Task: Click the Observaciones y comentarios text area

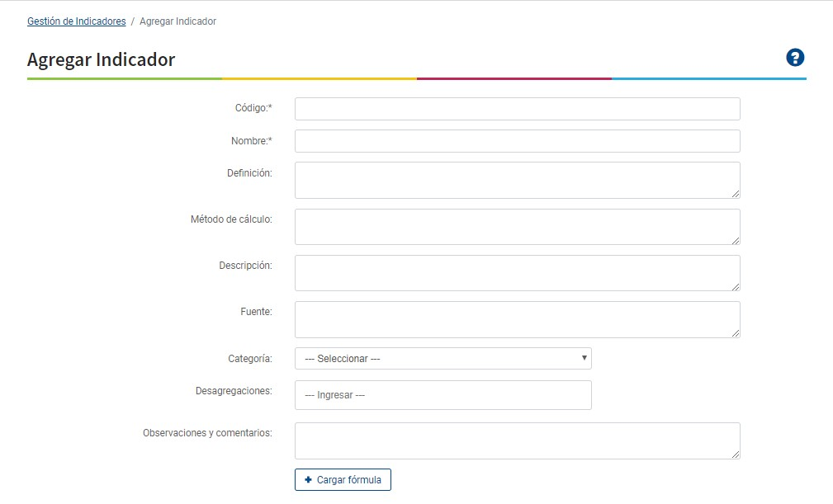Action: pyautogui.click(x=517, y=440)
